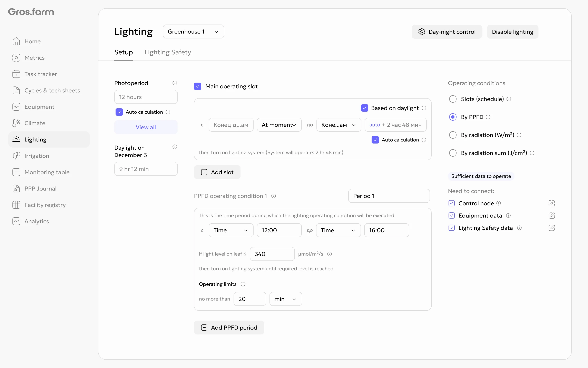Click the Period 1 name field
The height and width of the screenshot is (368, 588).
[389, 196]
